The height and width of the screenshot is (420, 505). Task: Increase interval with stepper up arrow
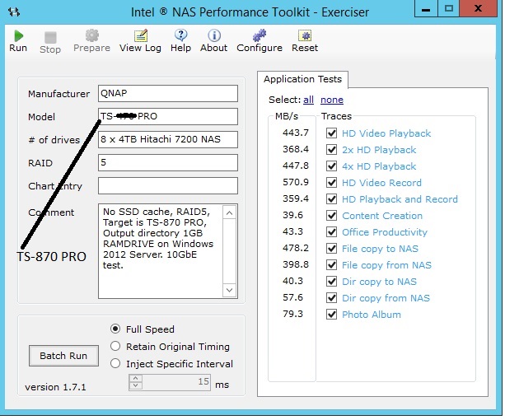click(136, 379)
